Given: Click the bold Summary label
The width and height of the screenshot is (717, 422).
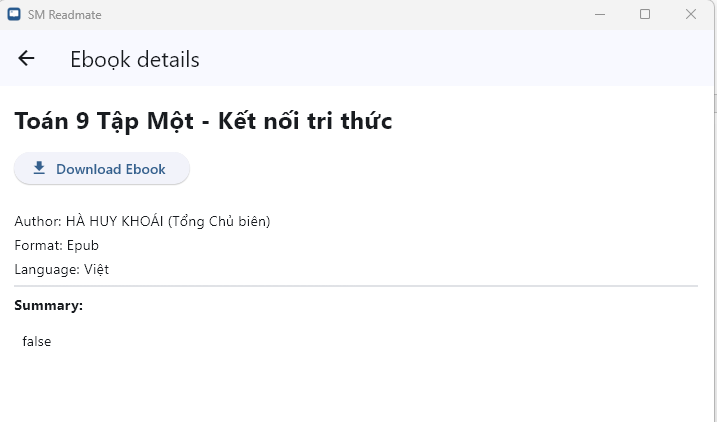Looking at the screenshot, I should click(x=48, y=305).
